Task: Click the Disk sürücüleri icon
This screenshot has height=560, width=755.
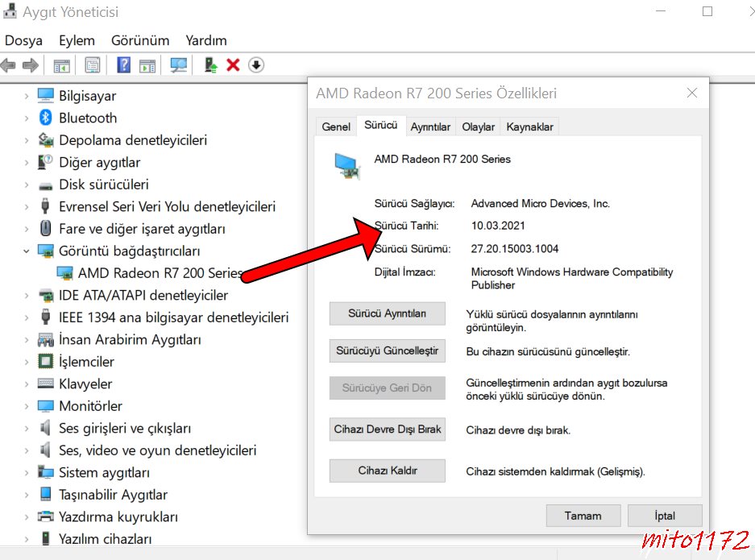Action: [46, 185]
